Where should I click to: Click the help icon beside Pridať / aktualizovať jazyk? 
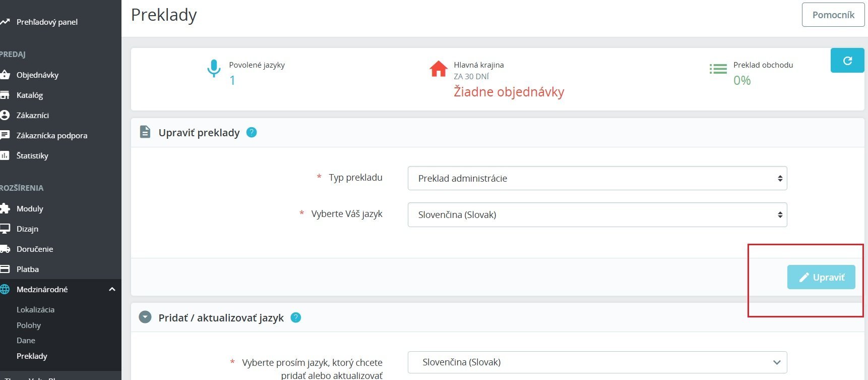coord(296,317)
